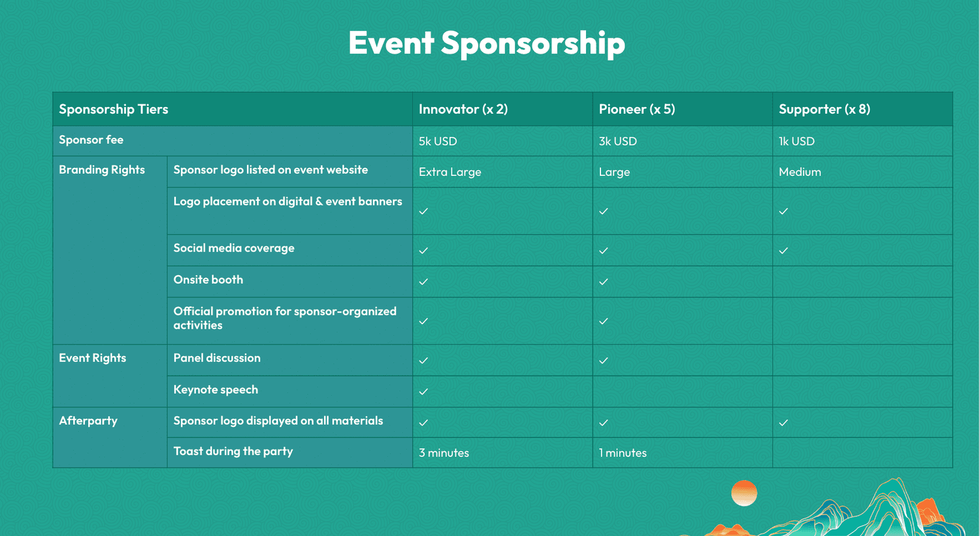Click the Supporter checkmark in the Afterparty logo row
This screenshot has width=980, height=536.
[x=783, y=423]
